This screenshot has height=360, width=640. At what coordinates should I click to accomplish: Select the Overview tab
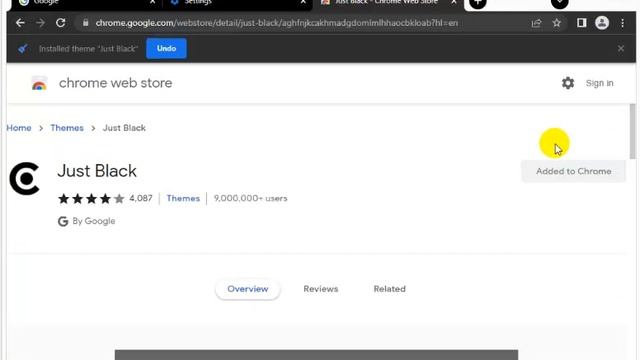click(248, 289)
